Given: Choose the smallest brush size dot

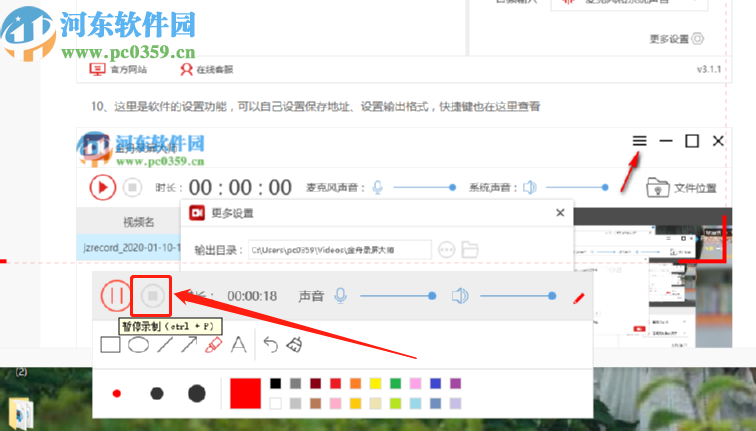Looking at the screenshot, I should [x=116, y=394].
